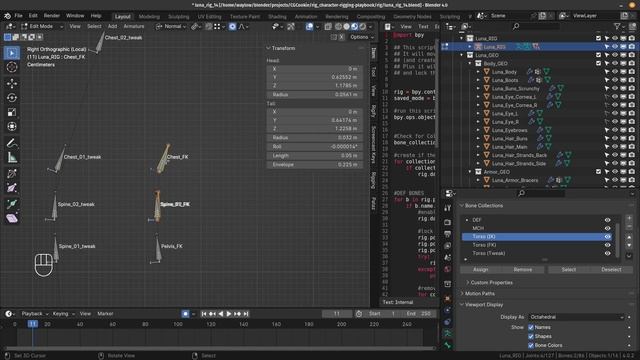640x360 pixels.
Task: Open the Window menu
Action: 75,16
